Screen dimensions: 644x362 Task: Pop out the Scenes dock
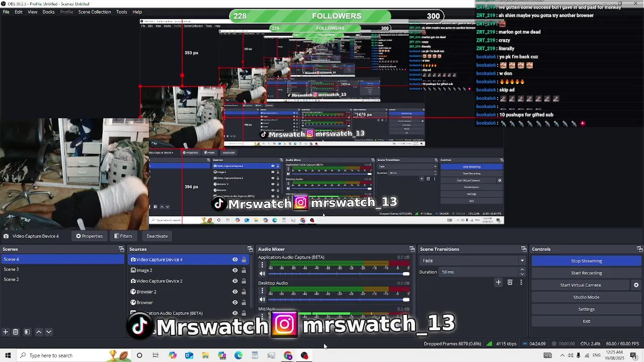121,249
